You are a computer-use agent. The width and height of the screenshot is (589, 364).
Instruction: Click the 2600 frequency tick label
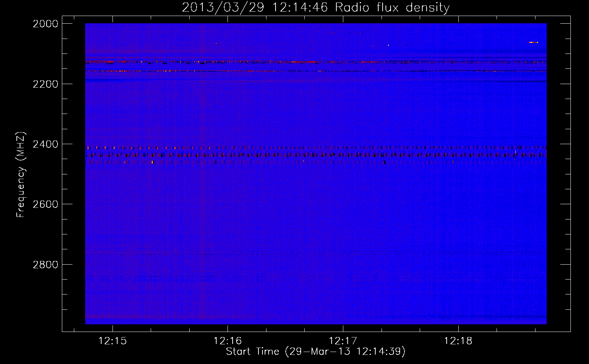click(x=46, y=204)
